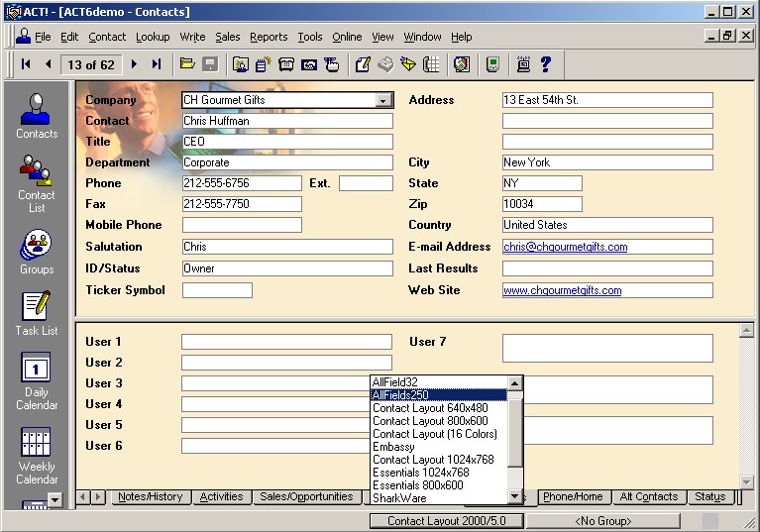Click the layout list scroll-up arrow
760x532 pixels.
click(x=514, y=383)
